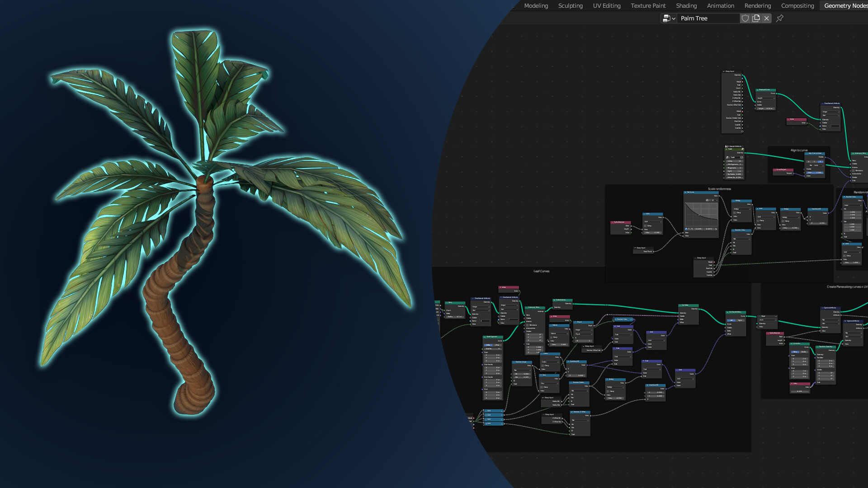This screenshot has height=488, width=868.
Task: Open the data type dropdown on the Random Value node
Action: tap(741, 239)
